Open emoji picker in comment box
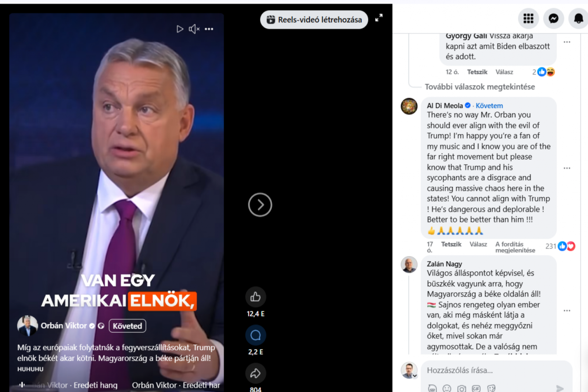This screenshot has width=588, height=392. pos(447,388)
